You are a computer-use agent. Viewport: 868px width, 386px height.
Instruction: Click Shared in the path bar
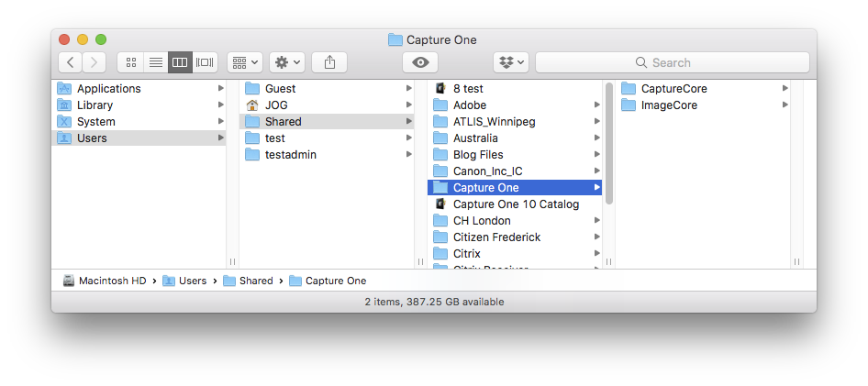point(248,281)
